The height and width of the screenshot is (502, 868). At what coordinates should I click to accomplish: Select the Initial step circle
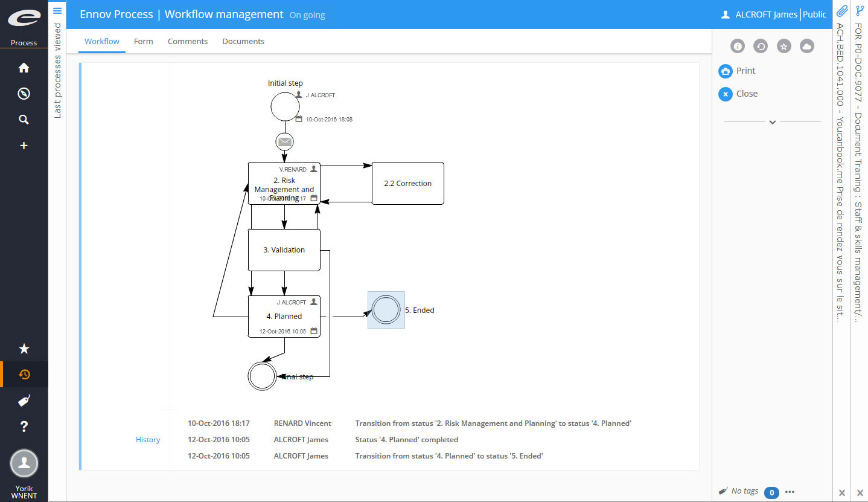point(285,108)
